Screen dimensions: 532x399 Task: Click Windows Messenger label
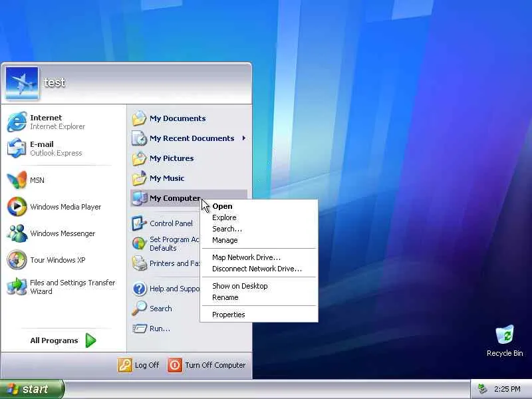(x=63, y=233)
